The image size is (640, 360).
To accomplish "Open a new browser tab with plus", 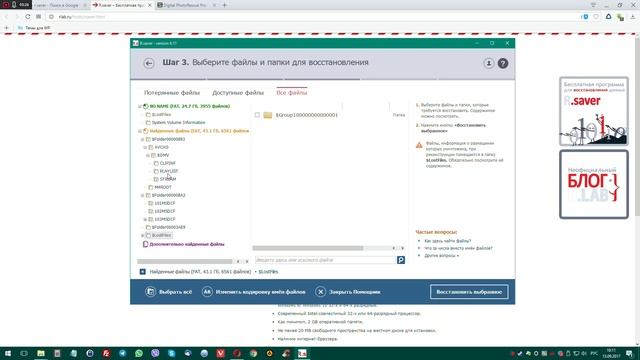I will [224, 5].
